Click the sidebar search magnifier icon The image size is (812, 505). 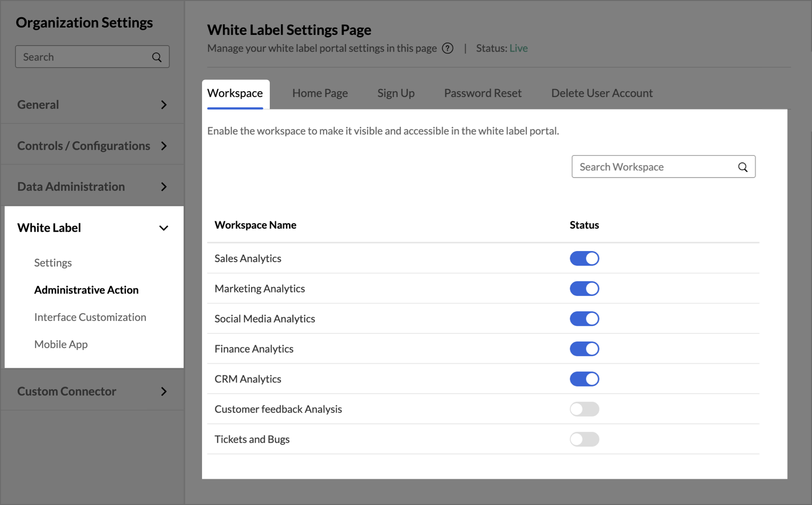point(157,57)
